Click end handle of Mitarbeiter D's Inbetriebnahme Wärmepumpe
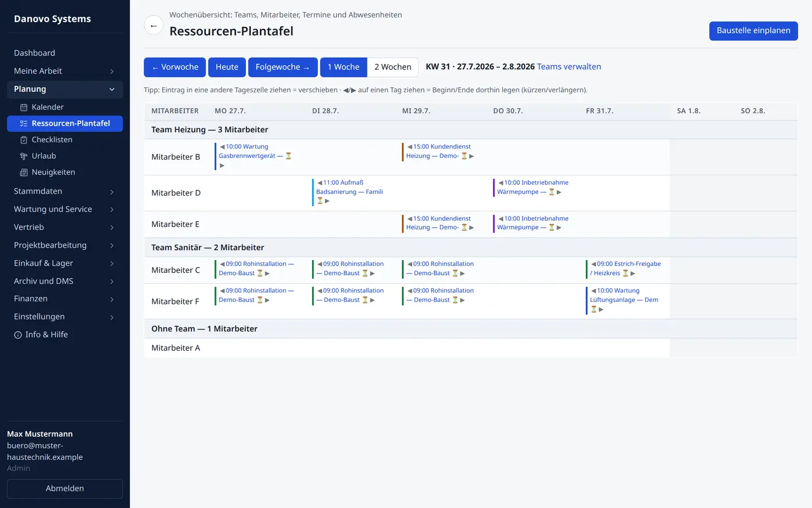The height and width of the screenshot is (508, 812). 559,192
